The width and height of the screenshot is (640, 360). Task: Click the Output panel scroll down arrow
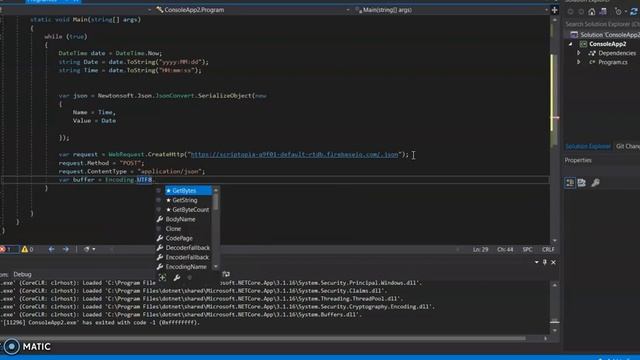(554, 330)
